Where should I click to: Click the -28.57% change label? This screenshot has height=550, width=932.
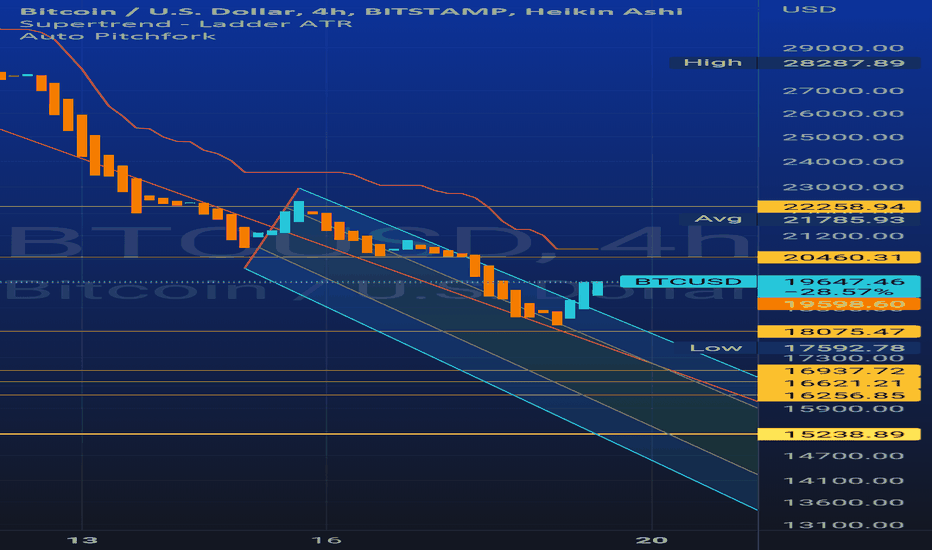point(839,292)
